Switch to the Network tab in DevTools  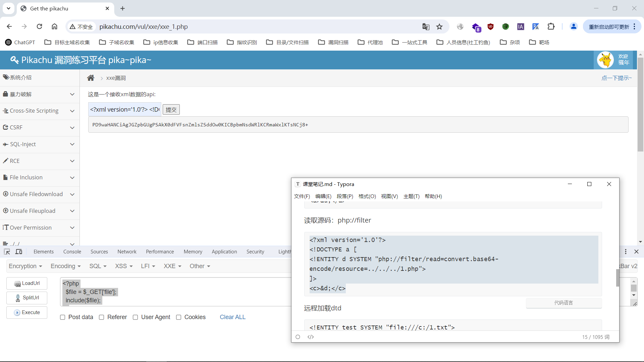coord(127,252)
